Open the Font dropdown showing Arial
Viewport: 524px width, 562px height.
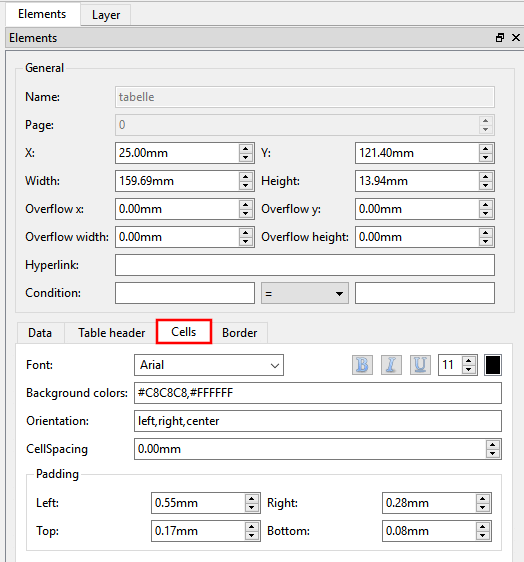coord(209,365)
